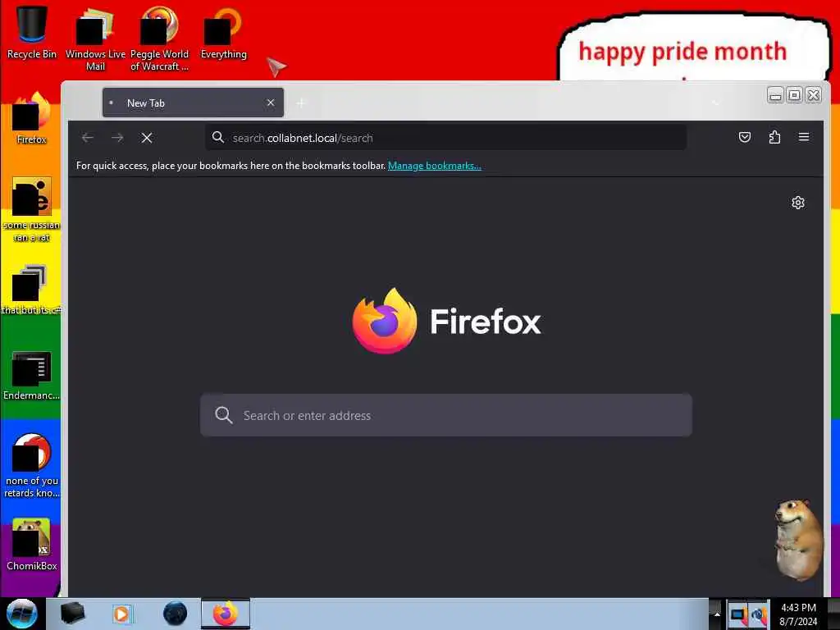The image size is (840, 630).
Task: Open the clock showing 4:43 PM
Action: point(798,614)
